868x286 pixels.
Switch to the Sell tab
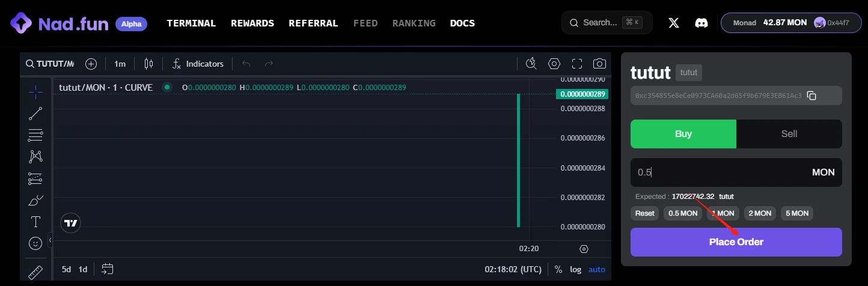pyautogui.click(x=789, y=134)
